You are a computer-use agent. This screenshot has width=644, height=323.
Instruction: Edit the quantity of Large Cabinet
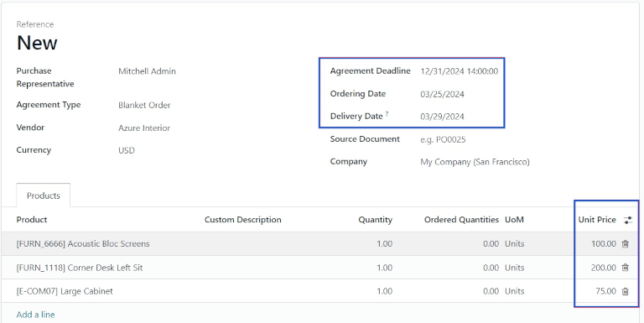tap(384, 291)
